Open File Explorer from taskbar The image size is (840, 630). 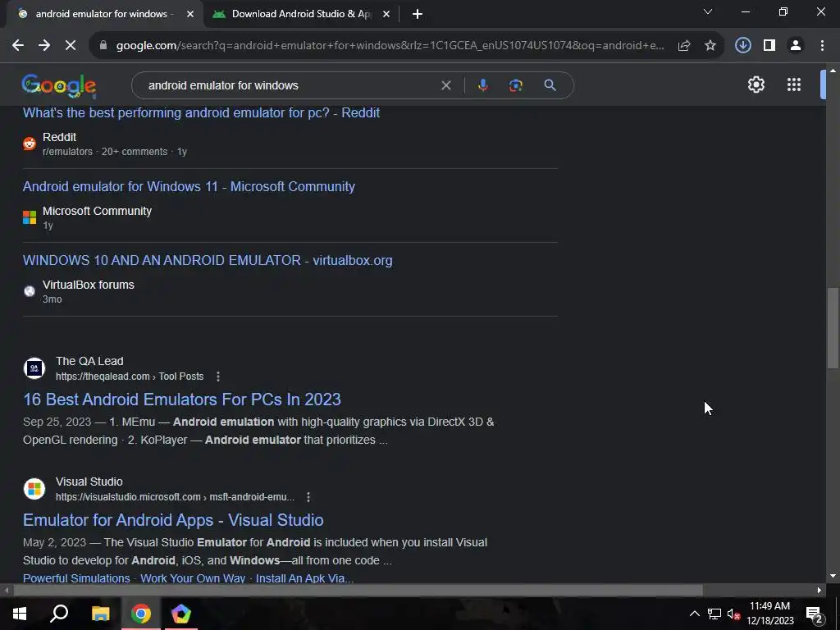tap(100, 614)
